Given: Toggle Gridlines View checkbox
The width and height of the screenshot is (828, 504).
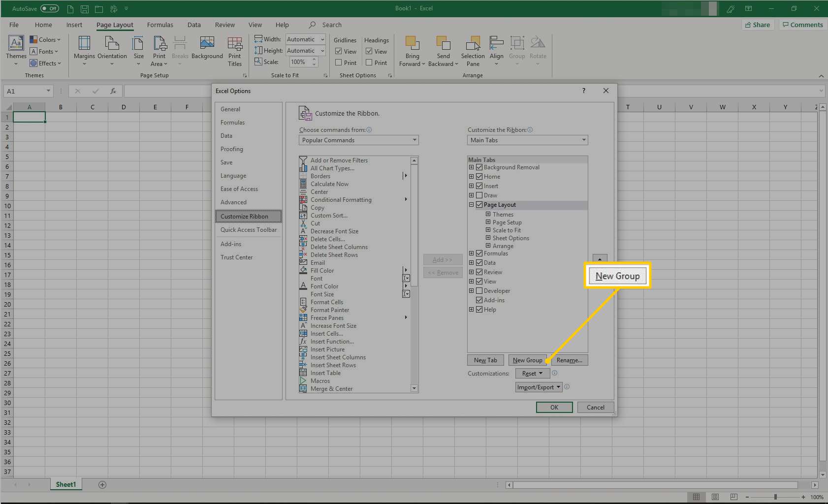Looking at the screenshot, I should coord(339,51).
